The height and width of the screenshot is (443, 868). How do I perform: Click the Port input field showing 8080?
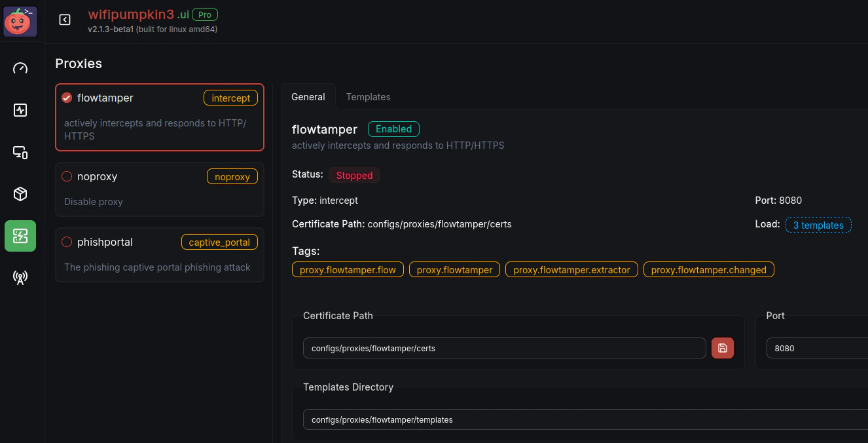click(817, 348)
